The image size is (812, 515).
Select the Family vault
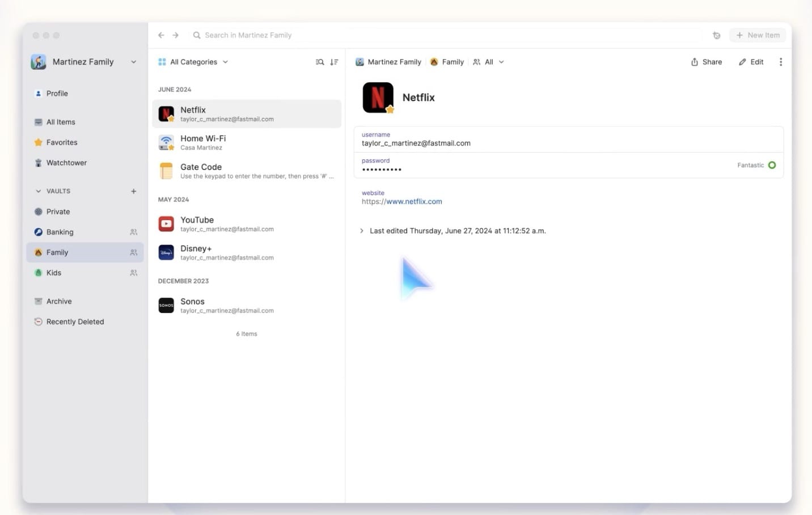(x=84, y=252)
